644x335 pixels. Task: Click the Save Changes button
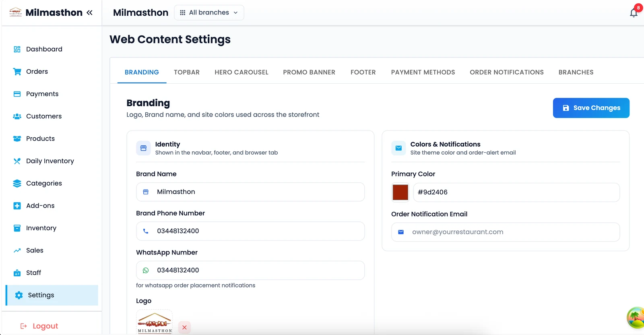coord(591,108)
